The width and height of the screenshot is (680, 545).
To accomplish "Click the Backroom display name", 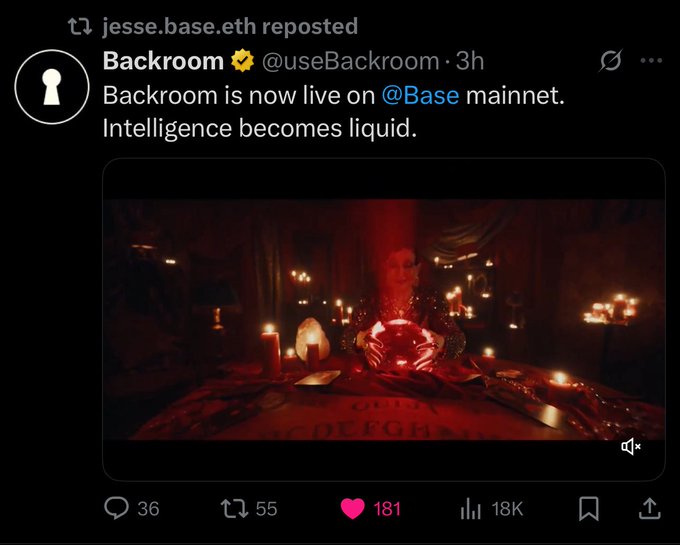I will point(163,61).
